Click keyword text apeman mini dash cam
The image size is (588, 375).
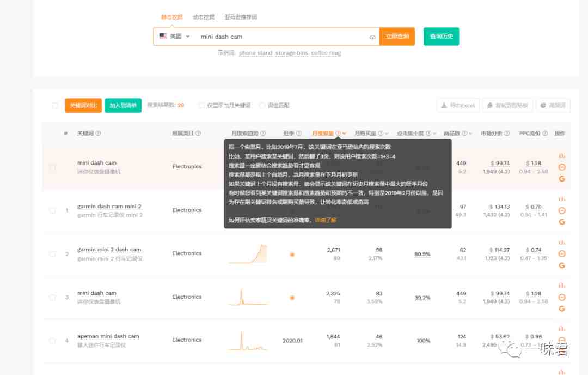pos(108,336)
